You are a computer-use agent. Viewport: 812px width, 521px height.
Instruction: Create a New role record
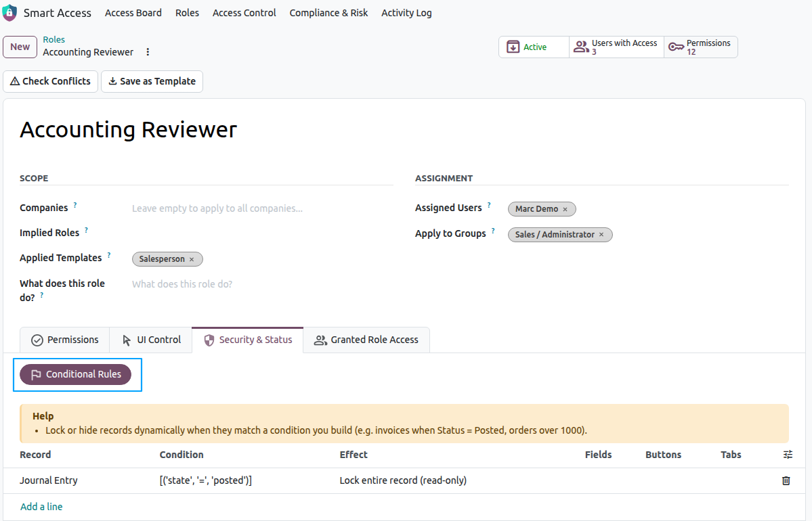point(20,47)
